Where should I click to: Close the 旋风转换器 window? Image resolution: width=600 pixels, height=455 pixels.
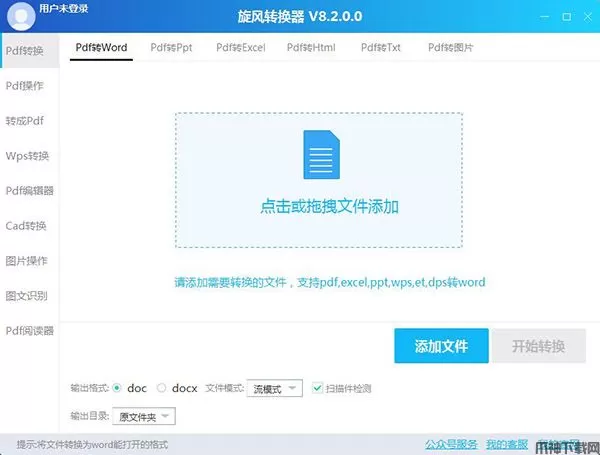[588, 17]
